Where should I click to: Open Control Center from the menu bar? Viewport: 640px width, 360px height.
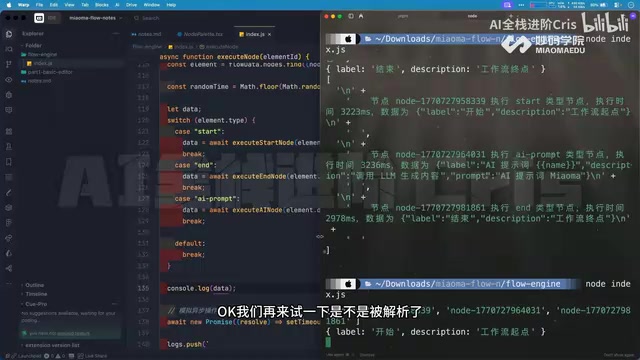618,5
